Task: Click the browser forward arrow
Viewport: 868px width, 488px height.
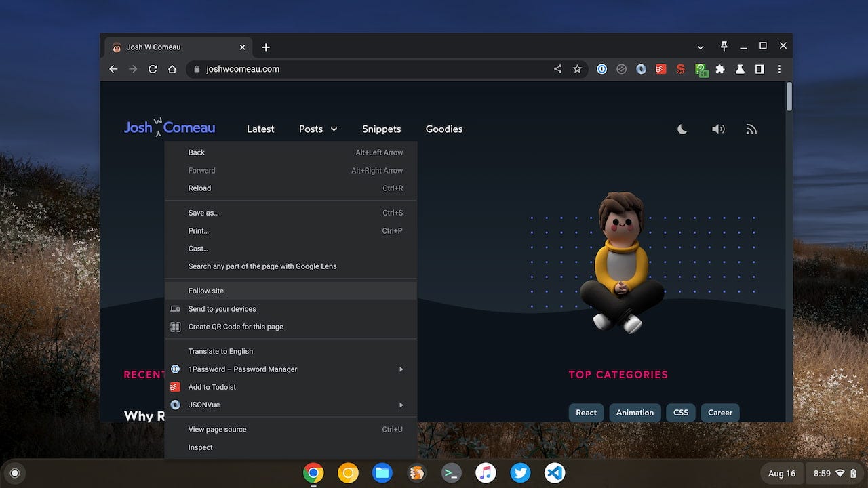Action: pos(133,69)
